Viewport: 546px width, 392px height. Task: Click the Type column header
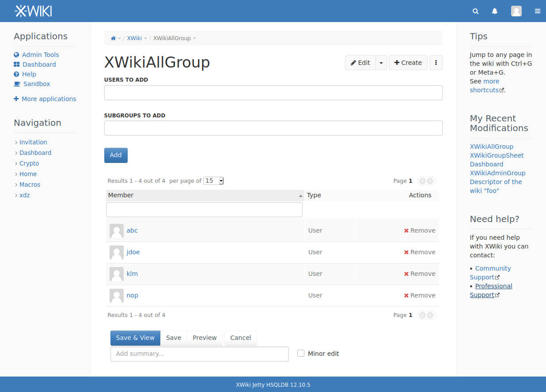coord(314,195)
